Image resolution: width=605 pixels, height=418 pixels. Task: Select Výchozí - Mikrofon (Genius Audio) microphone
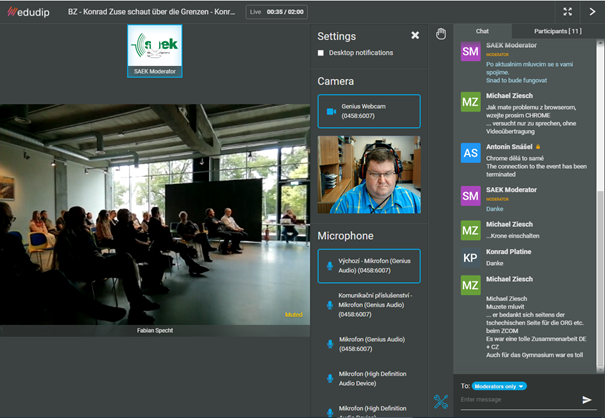[x=369, y=266]
